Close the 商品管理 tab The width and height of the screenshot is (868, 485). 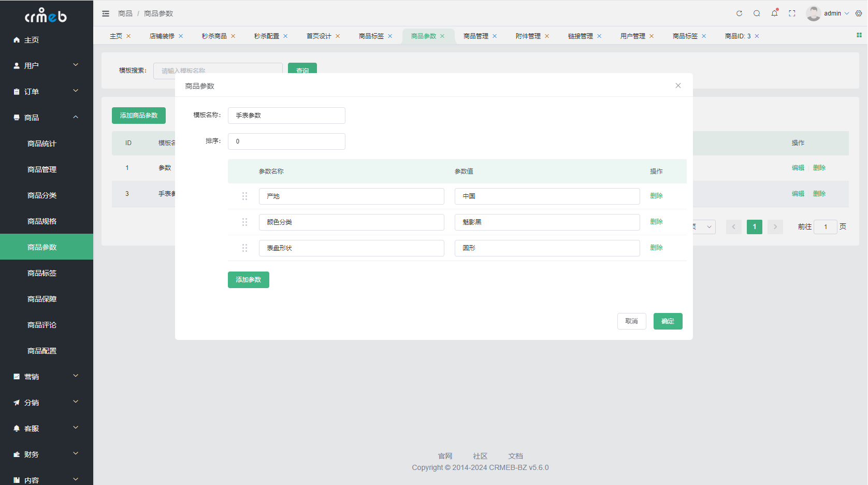(x=495, y=36)
